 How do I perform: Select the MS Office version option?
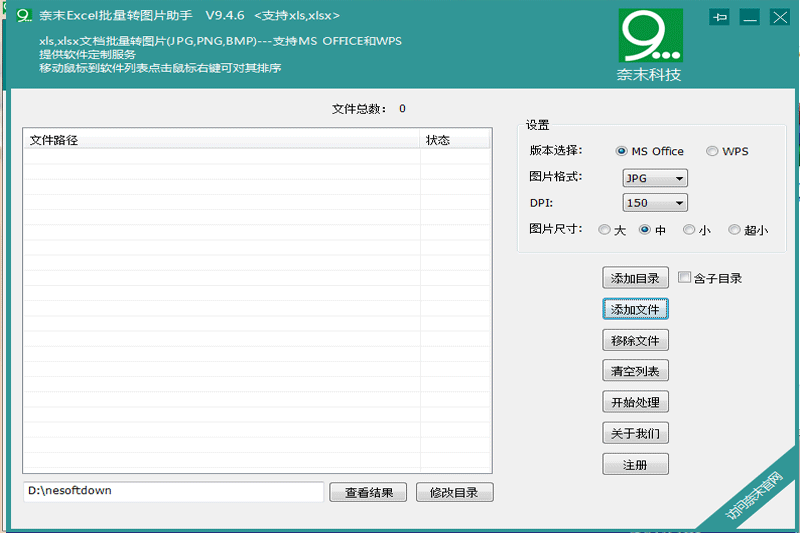point(623,151)
